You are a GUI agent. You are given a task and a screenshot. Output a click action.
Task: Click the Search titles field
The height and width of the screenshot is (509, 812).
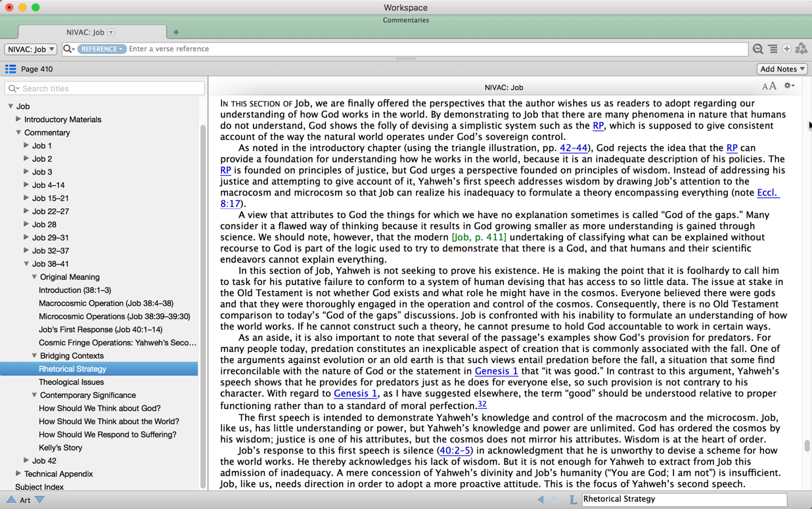104,89
